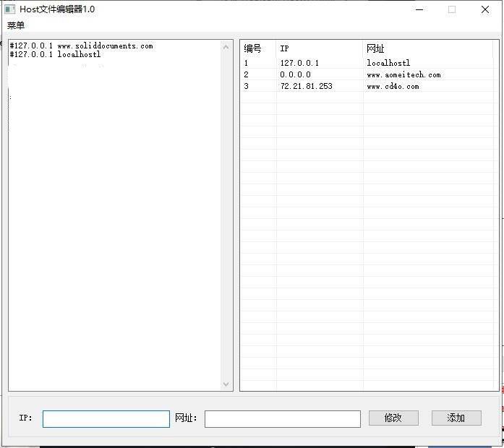Image resolution: width=504 pixels, height=448 pixels.
Task: Click the www.soliddocuments.com line in the editor
Action: pyautogui.click(x=81, y=46)
